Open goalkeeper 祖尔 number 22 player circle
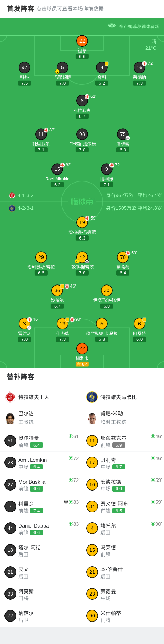This screenshot has height=644, width=164. click(82, 41)
